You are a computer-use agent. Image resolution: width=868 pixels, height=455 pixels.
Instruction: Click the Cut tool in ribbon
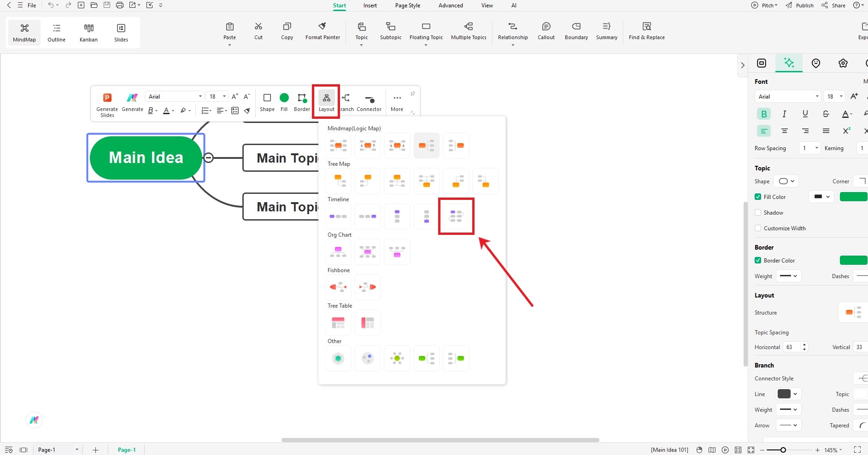(x=258, y=31)
